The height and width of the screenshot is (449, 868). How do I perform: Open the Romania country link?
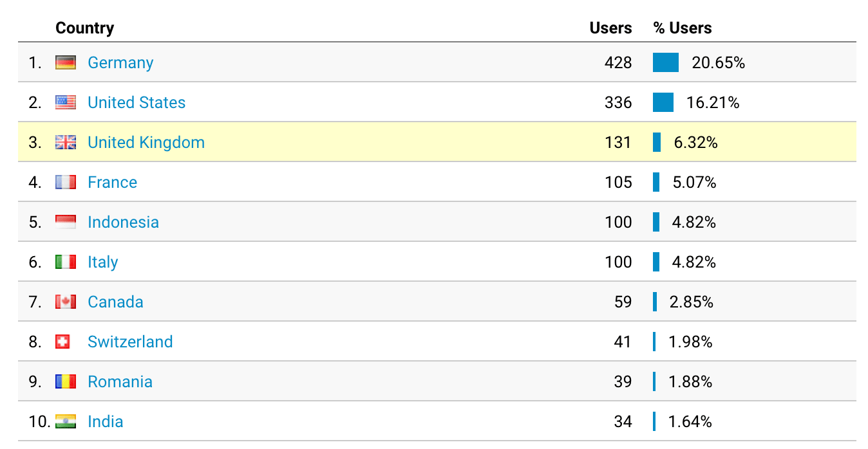120,381
